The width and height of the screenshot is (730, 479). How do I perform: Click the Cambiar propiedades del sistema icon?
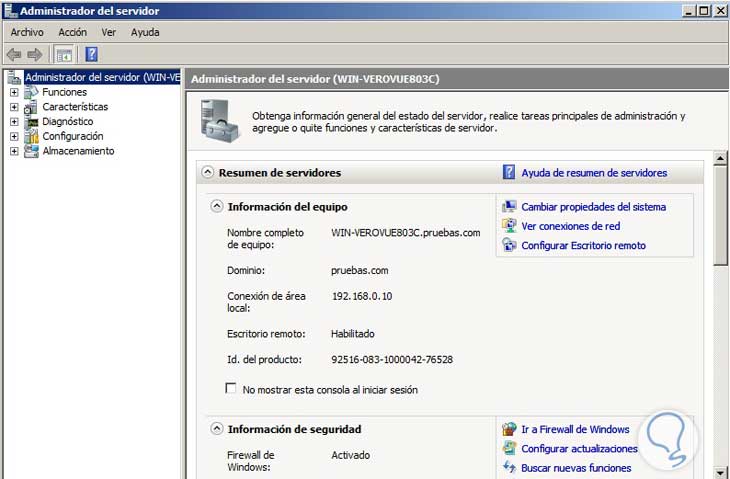[x=509, y=206]
